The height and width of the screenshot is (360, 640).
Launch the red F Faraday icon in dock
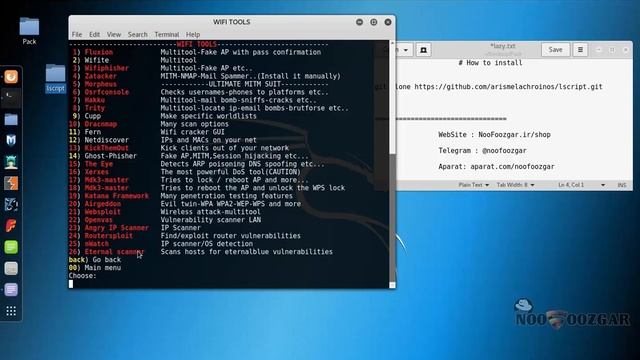11,226
